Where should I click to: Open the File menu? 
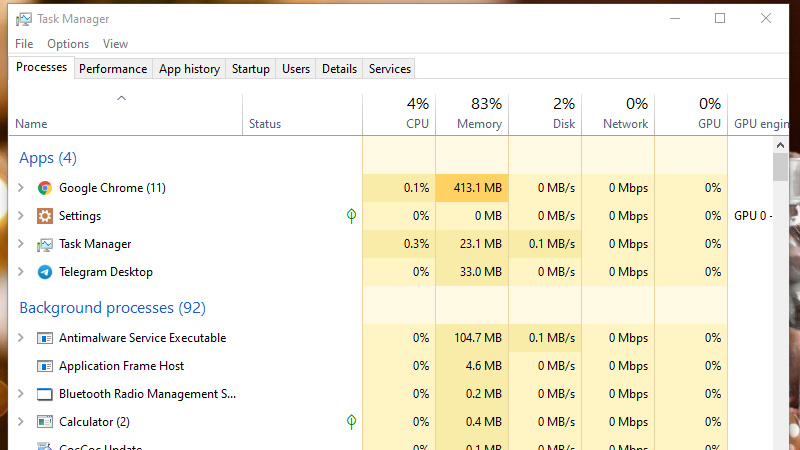(x=24, y=44)
